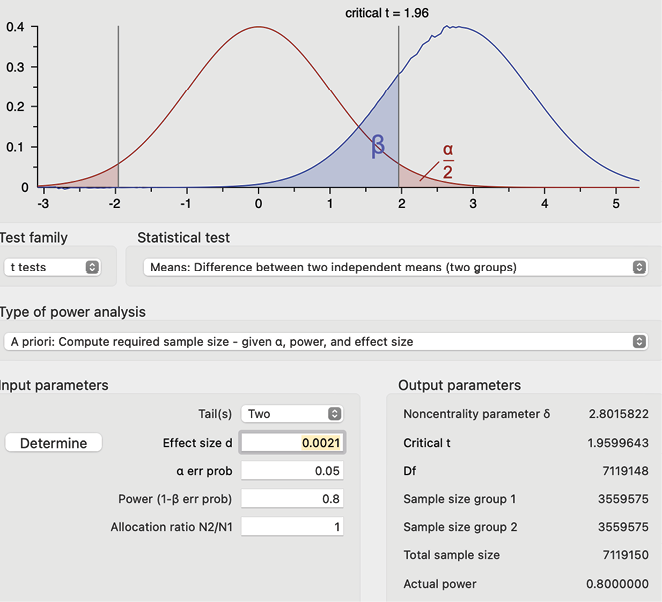Open the Test family dropdown showing t tests

[52, 267]
